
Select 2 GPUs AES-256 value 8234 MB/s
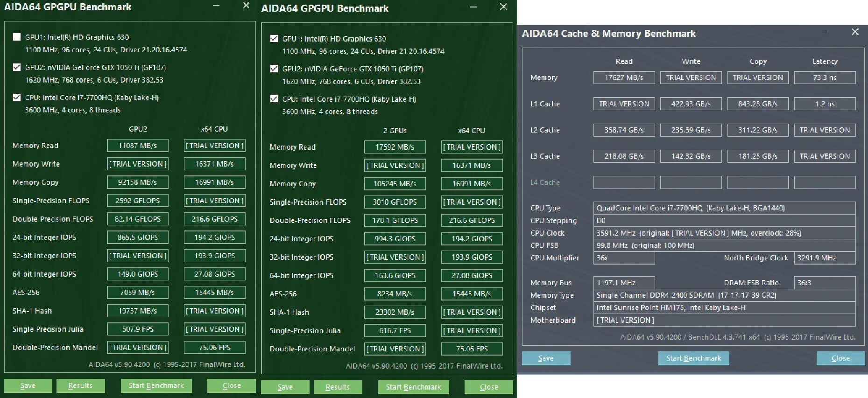tap(395, 293)
